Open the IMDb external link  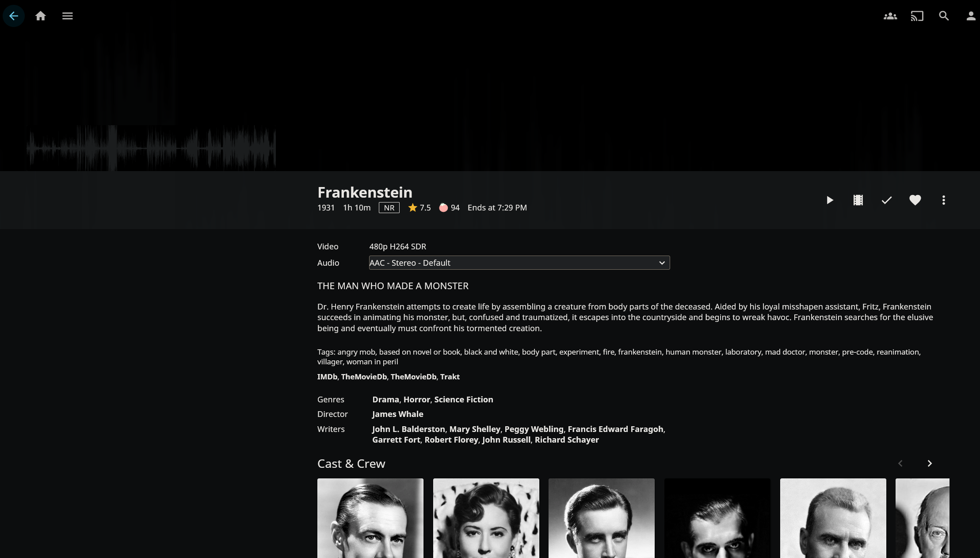coord(327,377)
